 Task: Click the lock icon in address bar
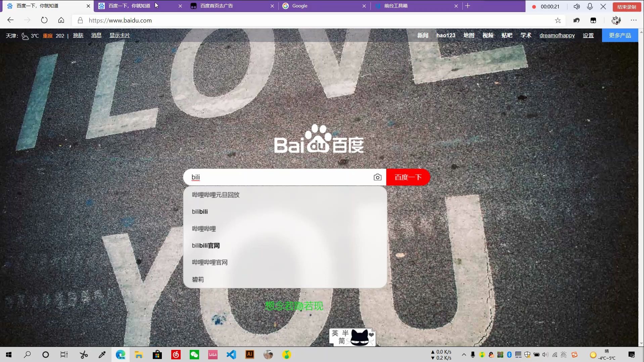pos(80,20)
